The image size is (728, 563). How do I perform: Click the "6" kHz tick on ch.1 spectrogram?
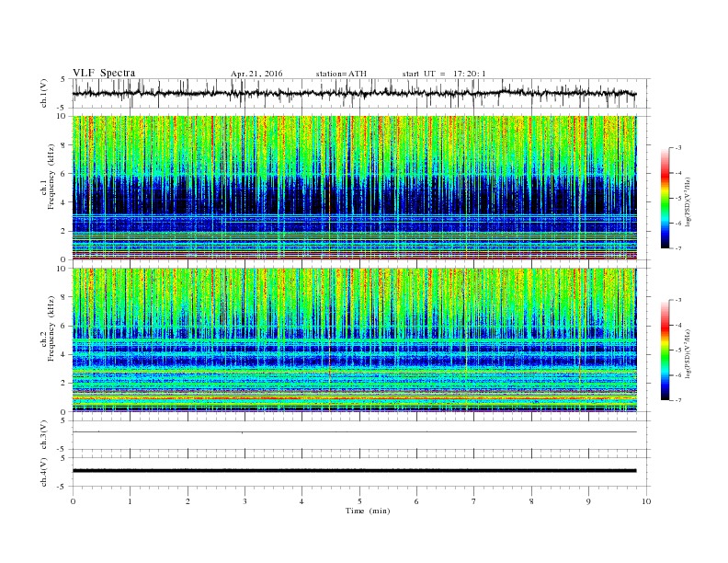[x=64, y=174]
